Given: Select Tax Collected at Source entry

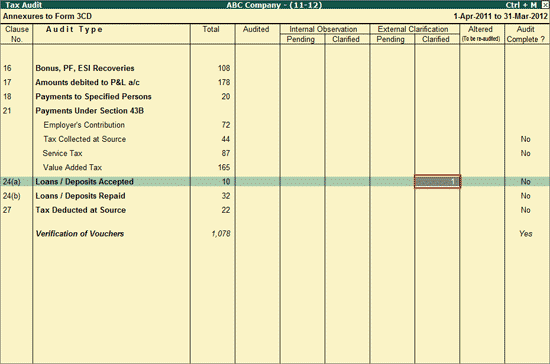Looking at the screenshot, I should click(85, 139).
